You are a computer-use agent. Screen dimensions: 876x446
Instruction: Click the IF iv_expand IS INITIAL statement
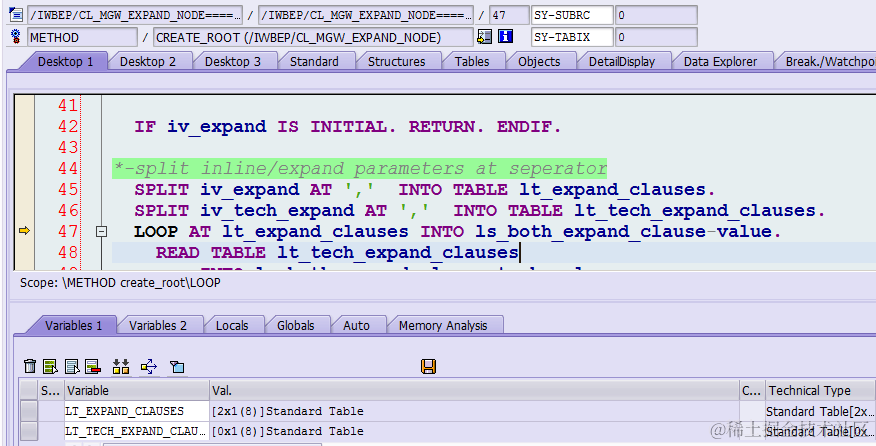pos(347,126)
